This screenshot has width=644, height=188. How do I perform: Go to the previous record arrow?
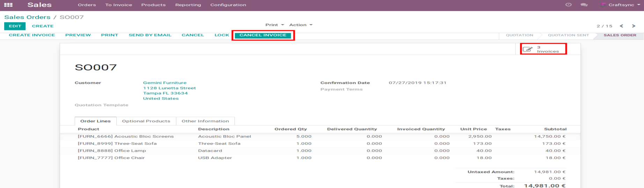click(621, 26)
